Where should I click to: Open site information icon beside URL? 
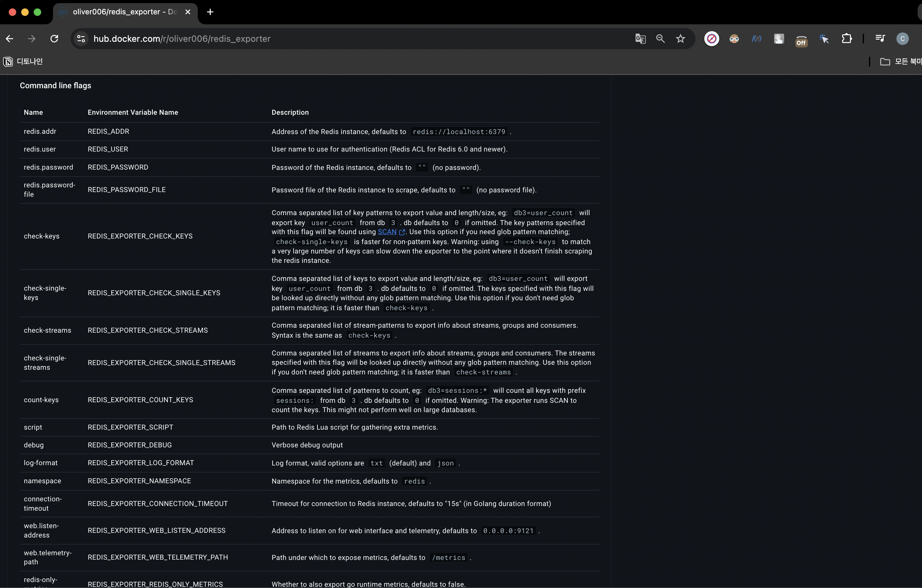tap(81, 39)
